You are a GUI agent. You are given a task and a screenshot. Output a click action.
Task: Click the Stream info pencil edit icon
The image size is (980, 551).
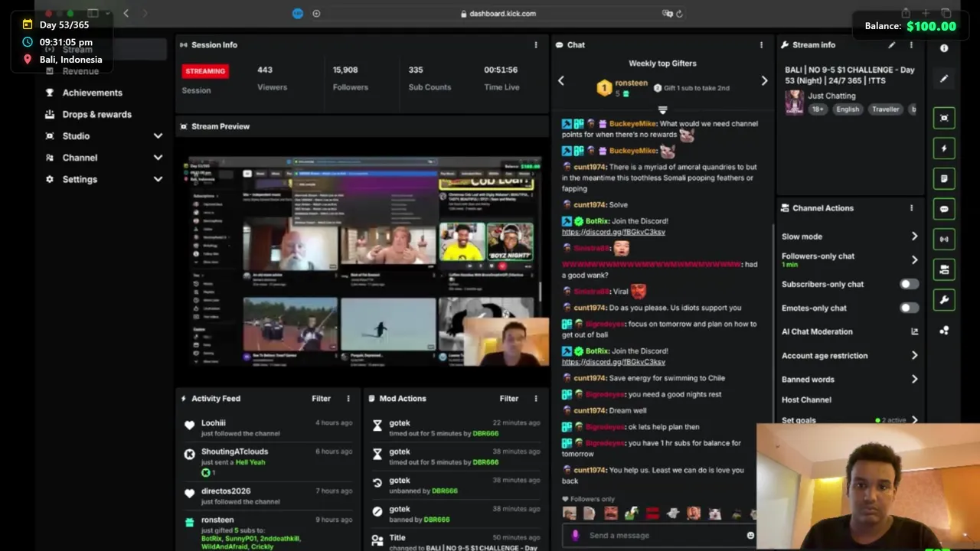point(891,45)
